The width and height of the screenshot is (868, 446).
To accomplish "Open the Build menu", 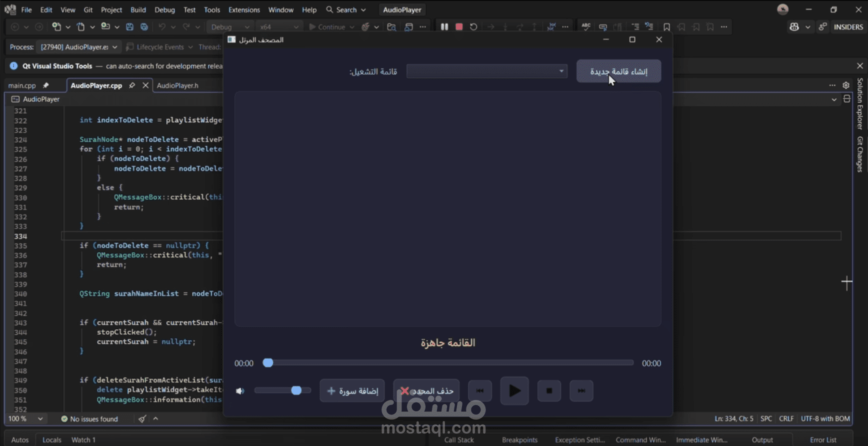I will coord(138,9).
